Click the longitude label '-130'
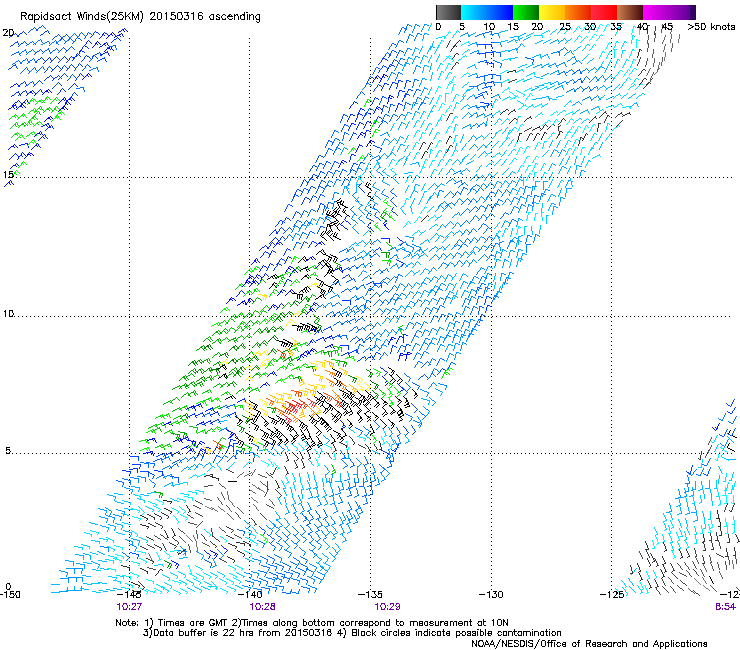This screenshot has height=650, width=740. coord(491,595)
